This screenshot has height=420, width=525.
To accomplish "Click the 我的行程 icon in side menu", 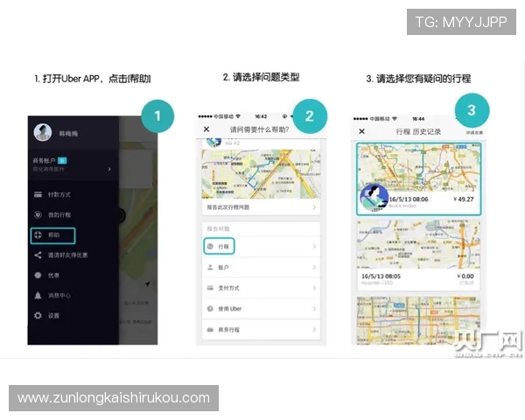I will [x=38, y=214].
